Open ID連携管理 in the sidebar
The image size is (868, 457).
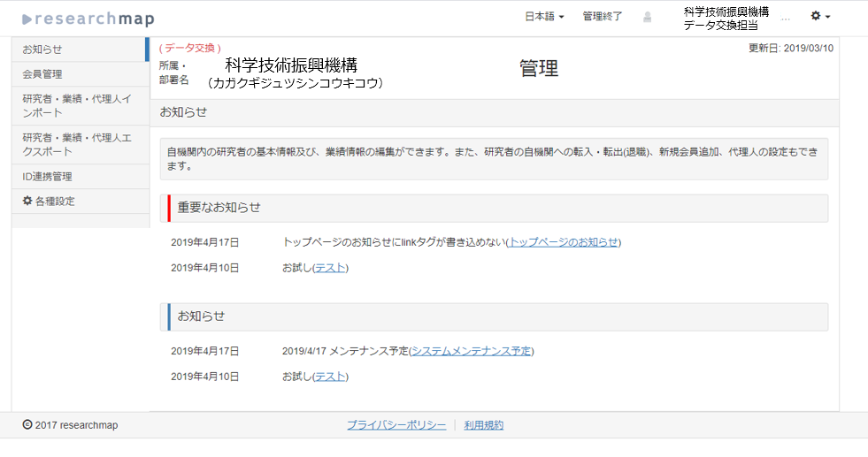(81, 177)
